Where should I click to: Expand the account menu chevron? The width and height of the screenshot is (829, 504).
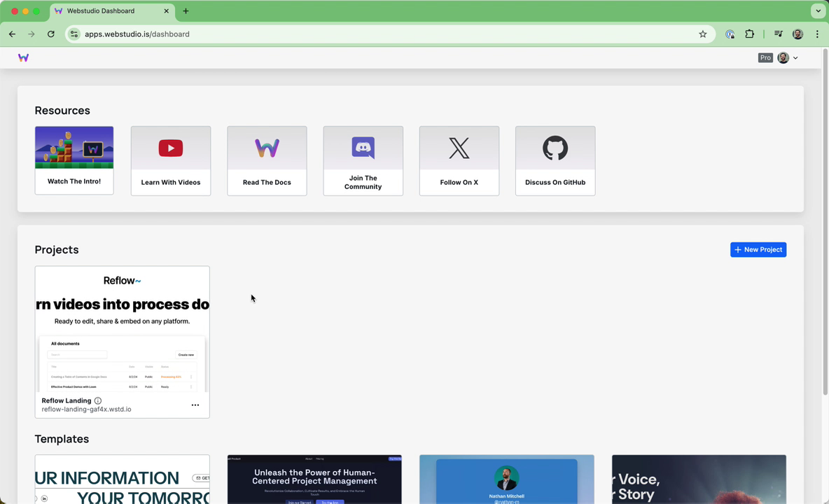[795, 58]
